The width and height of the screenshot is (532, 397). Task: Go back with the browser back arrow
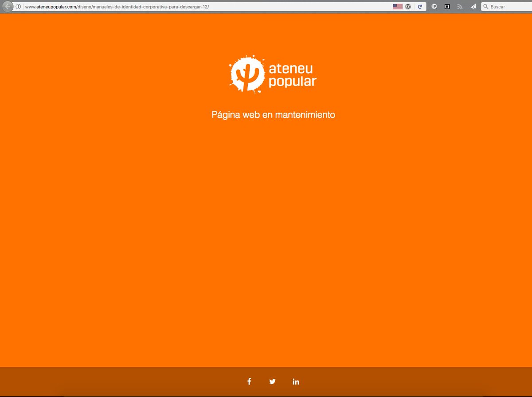[x=8, y=7]
